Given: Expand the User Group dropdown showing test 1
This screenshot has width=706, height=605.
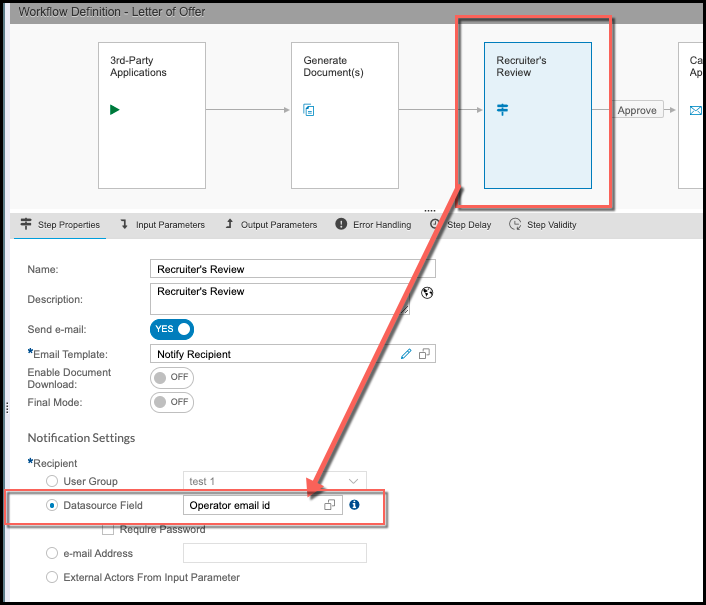Looking at the screenshot, I should [352, 481].
